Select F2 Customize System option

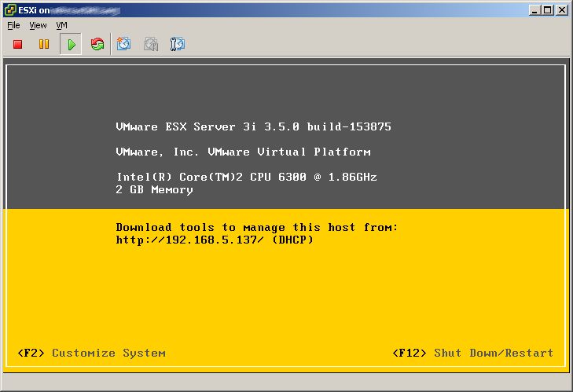[x=92, y=353]
